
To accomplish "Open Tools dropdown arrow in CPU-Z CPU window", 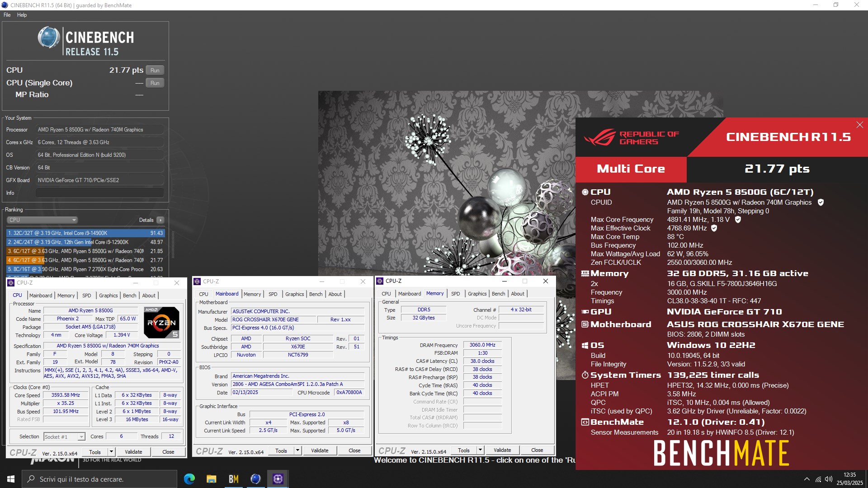I will point(111,452).
